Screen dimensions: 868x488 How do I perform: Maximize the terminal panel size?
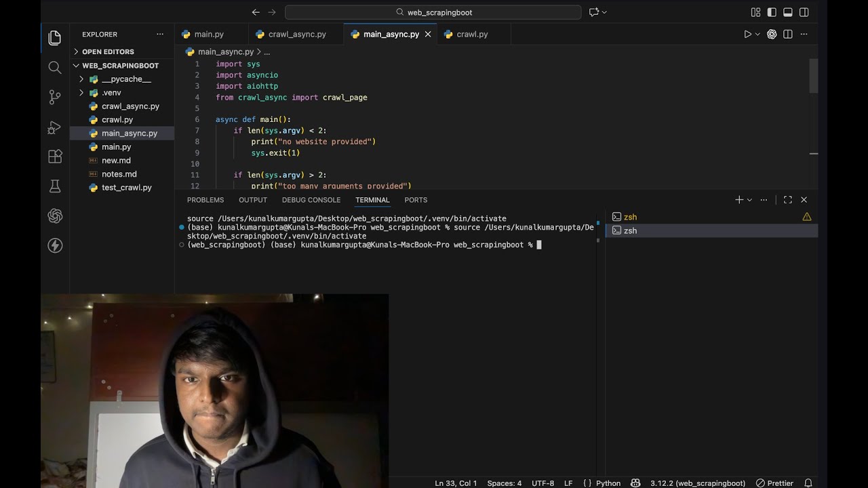point(788,200)
